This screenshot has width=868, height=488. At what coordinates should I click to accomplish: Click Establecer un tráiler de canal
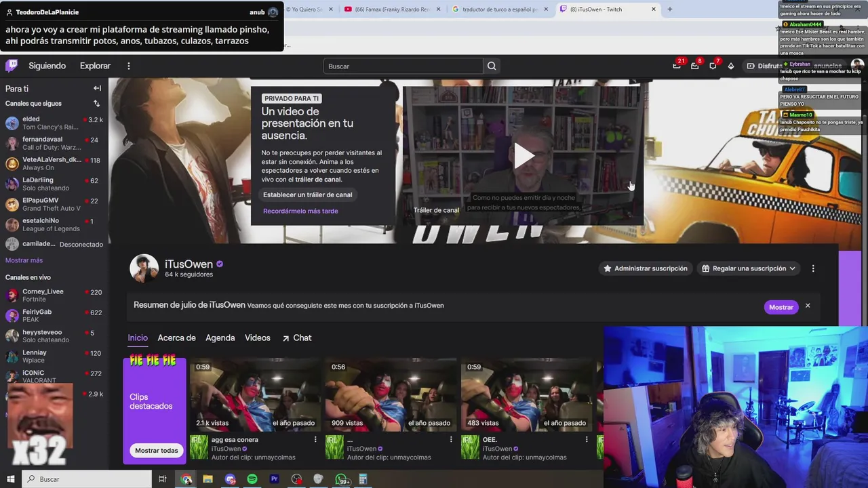307,195
